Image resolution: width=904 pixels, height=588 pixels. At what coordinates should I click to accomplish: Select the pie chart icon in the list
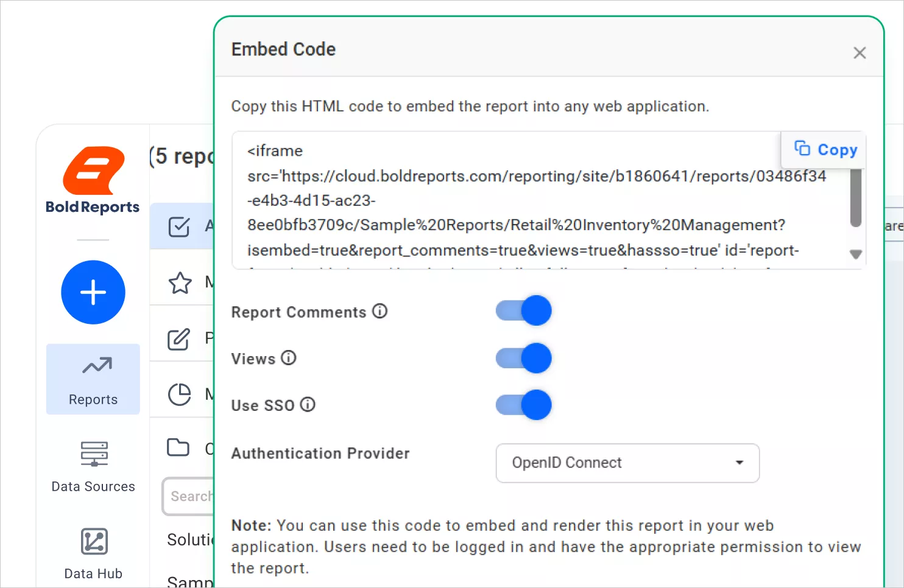pos(180,394)
